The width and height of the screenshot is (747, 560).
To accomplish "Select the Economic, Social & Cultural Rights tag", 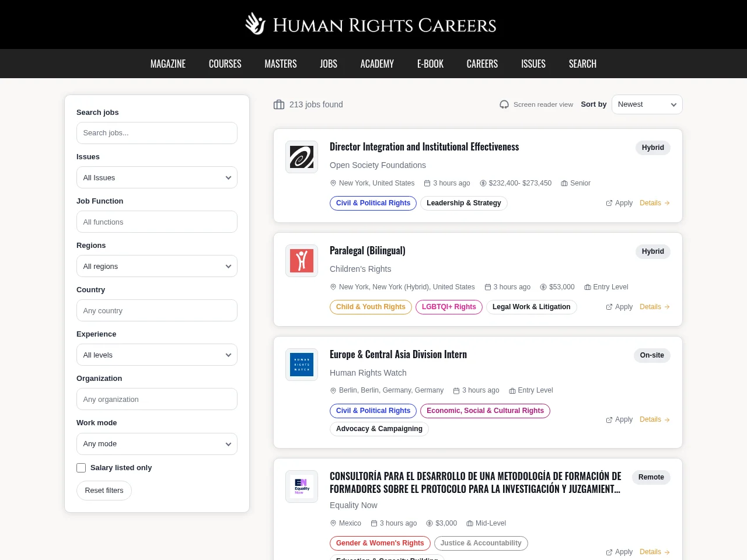I will [485, 411].
